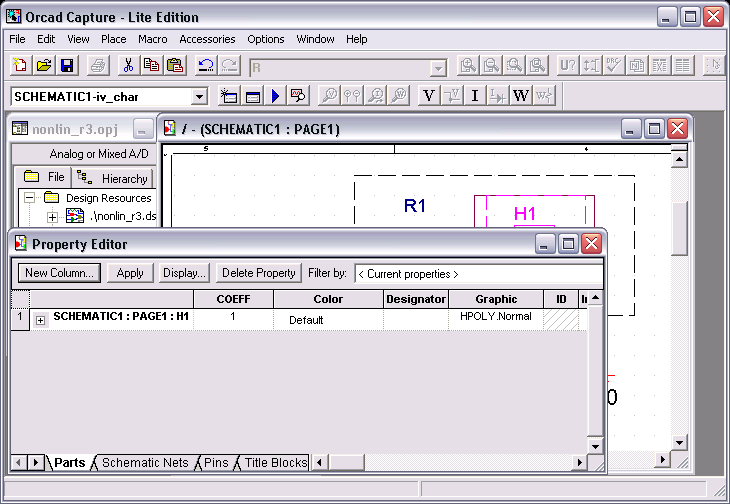This screenshot has width=730, height=504.
Task: Click the Zoom to Area icon
Action: coord(514,66)
